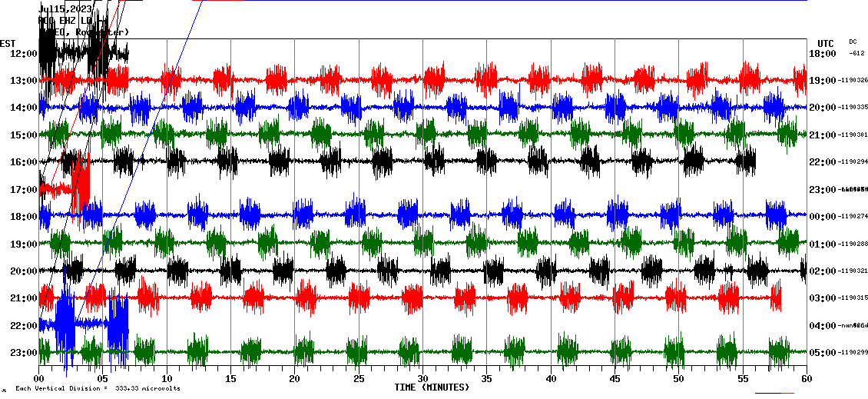
Task: Select the UTC timezone label
Action: click(x=826, y=43)
